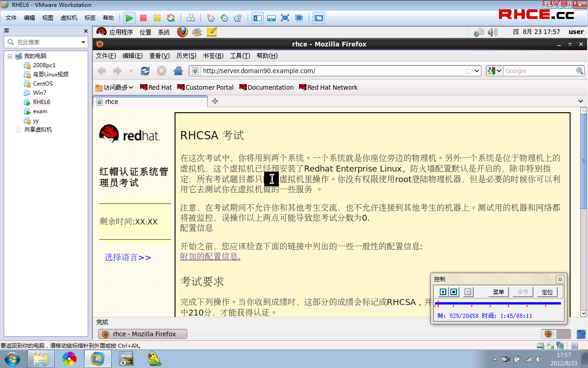Launch Firefox from the GNOME top panel
This screenshot has height=368, width=588.
click(182, 32)
